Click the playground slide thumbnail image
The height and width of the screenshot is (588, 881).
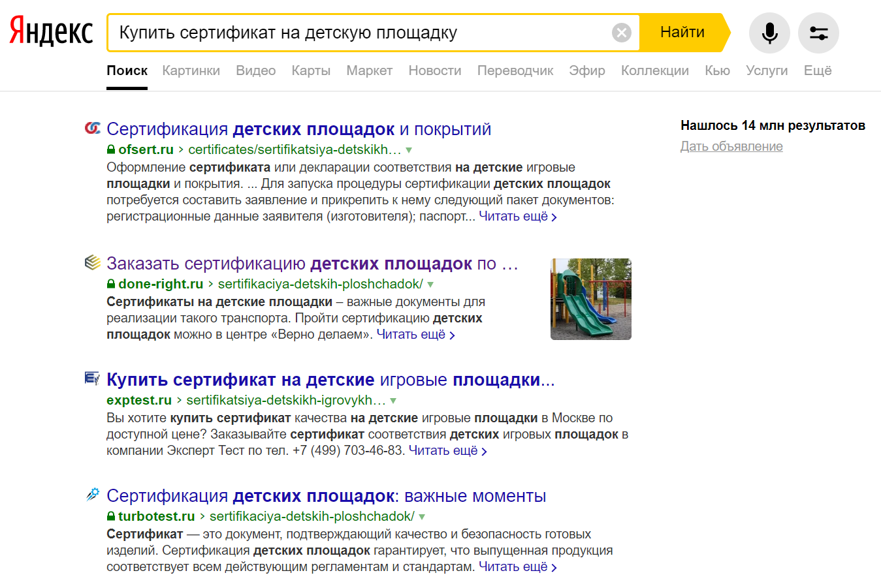click(590, 299)
